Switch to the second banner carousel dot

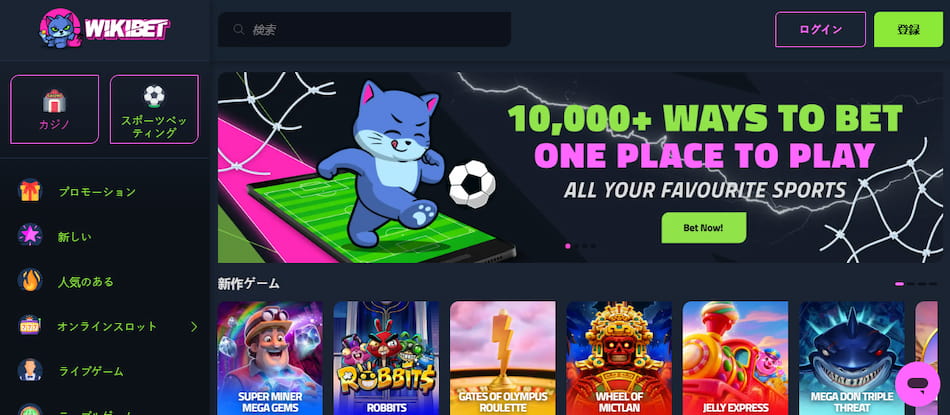pyautogui.click(x=577, y=246)
